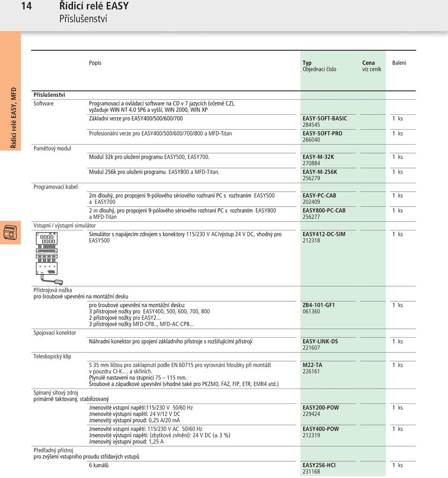448x478 pixels.
Task: Click order number 229424
Action: coord(311,414)
